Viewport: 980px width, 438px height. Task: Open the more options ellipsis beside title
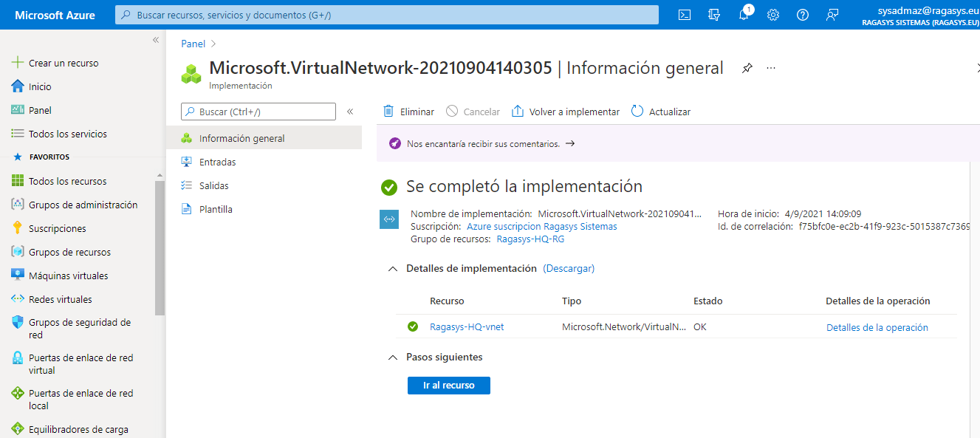pyautogui.click(x=771, y=68)
